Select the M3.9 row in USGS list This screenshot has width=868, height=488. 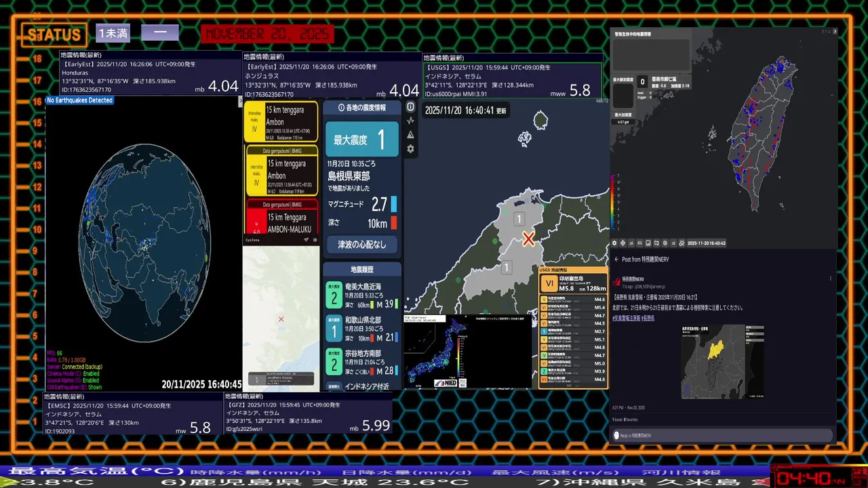[x=574, y=371]
